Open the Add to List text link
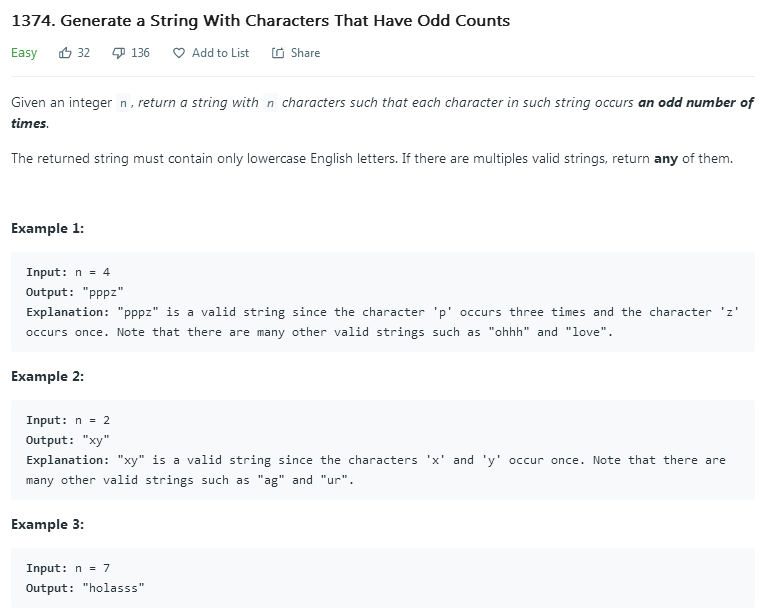This screenshot has height=612, width=773. tap(220, 53)
